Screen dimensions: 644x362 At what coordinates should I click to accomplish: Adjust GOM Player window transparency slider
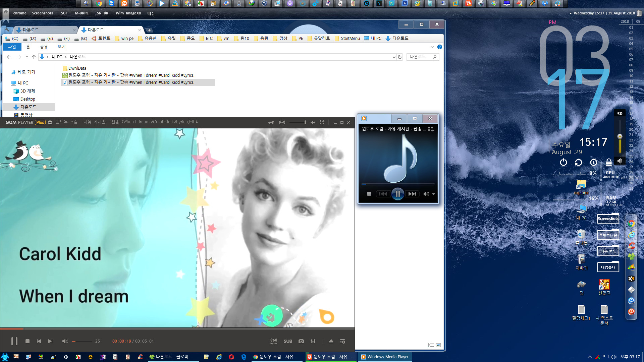point(298,122)
